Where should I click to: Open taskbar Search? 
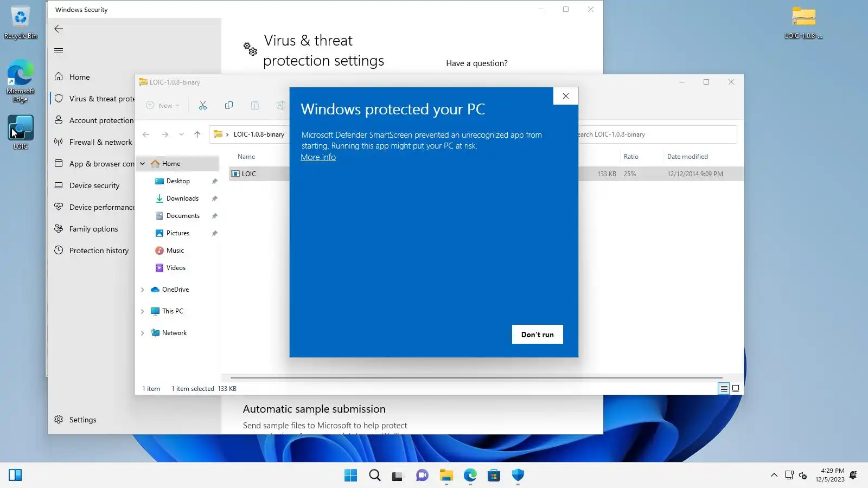click(375, 476)
